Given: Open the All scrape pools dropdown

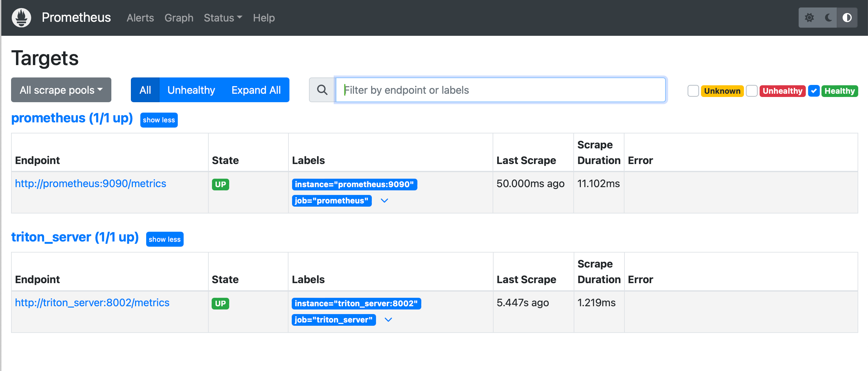Looking at the screenshot, I should [x=61, y=89].
